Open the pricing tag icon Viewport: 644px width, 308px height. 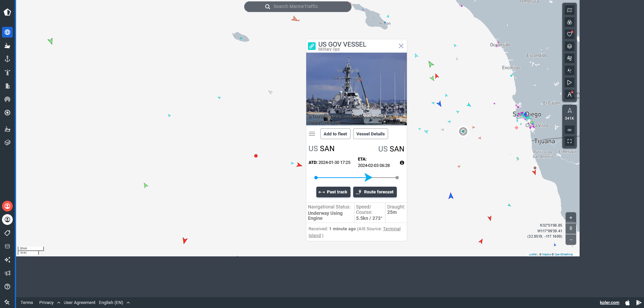click(7, 233)
